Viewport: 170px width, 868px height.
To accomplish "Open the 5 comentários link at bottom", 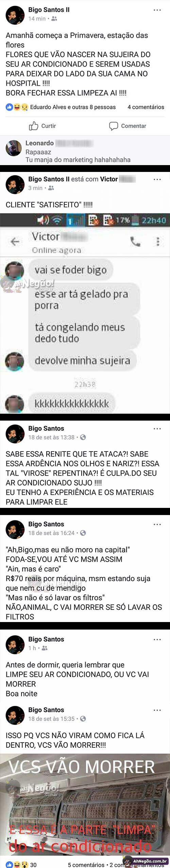I will [86, 865].
